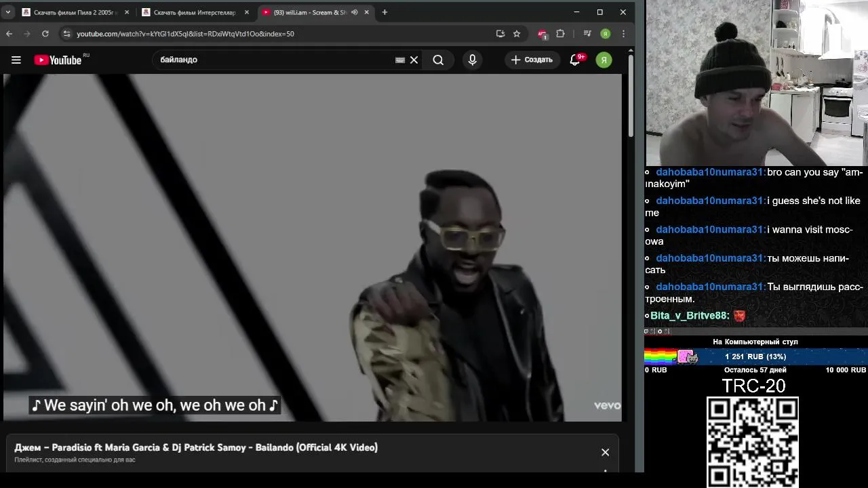Viewport: 868px width, 488px height.
Task: Click the Chrome address bar URL
Action: [x=185, y=33]
